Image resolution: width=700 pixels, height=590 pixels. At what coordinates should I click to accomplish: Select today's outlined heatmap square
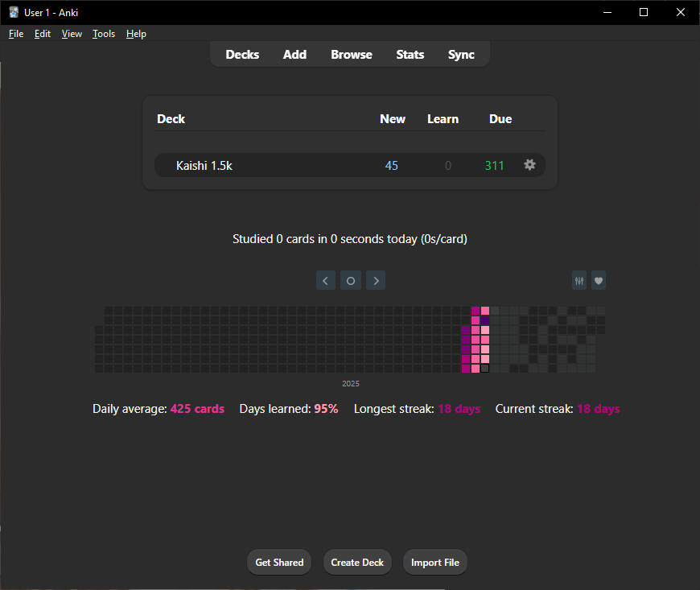[485, 369]
